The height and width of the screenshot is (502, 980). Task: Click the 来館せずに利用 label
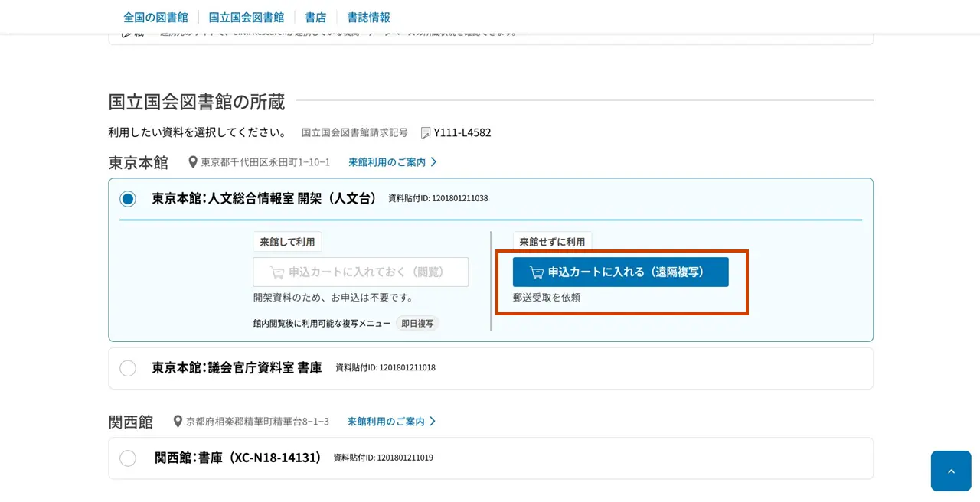pyautogui.click(x=552, y=242)
